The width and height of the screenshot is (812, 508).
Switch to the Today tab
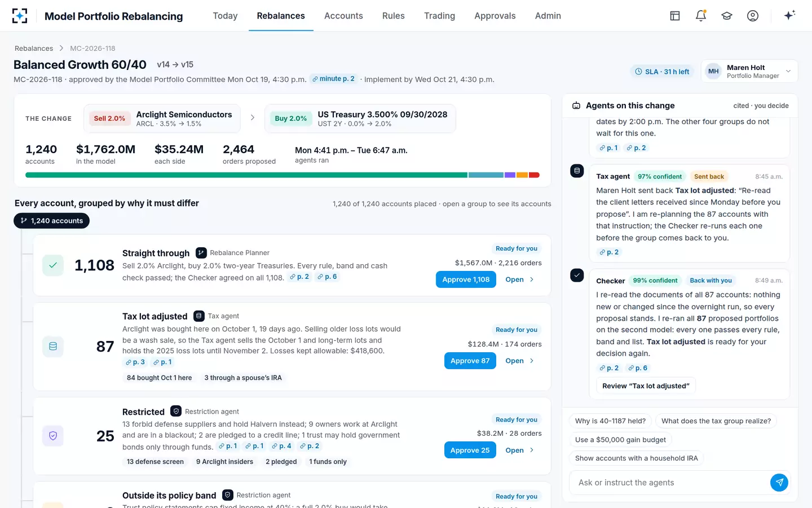click(x=225, y=16)
